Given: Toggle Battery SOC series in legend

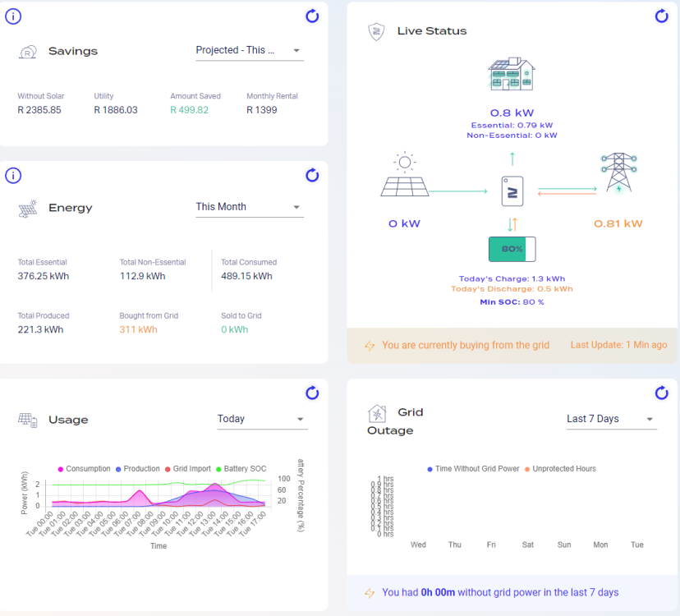Looking at the screenshot, I should click(x=241, y=469).
